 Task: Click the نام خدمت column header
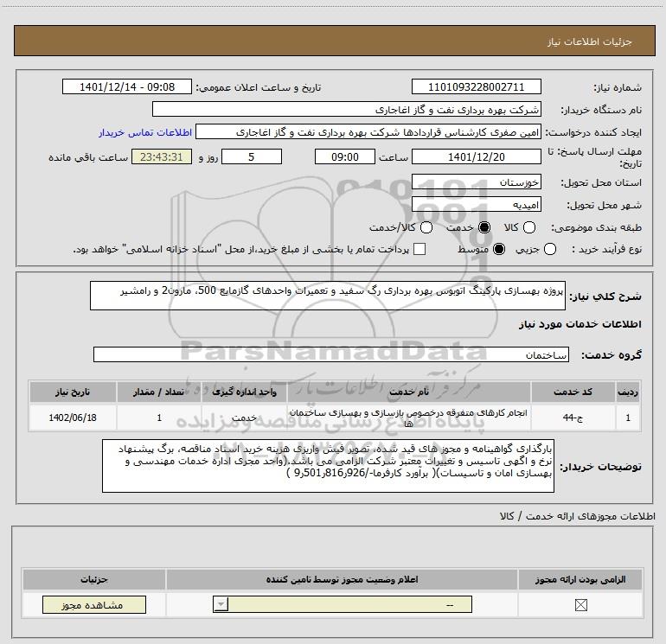(x=408, y=392)
